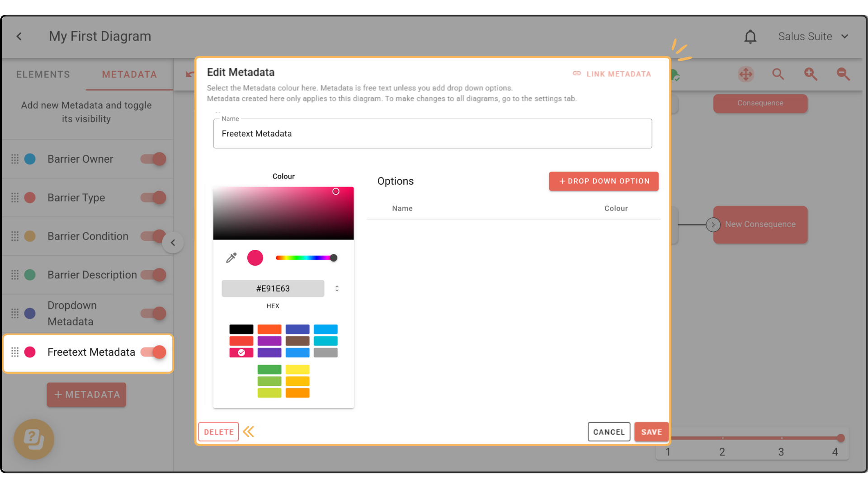
Task: Click the help chat icon
Action: [x=34, y=439]
